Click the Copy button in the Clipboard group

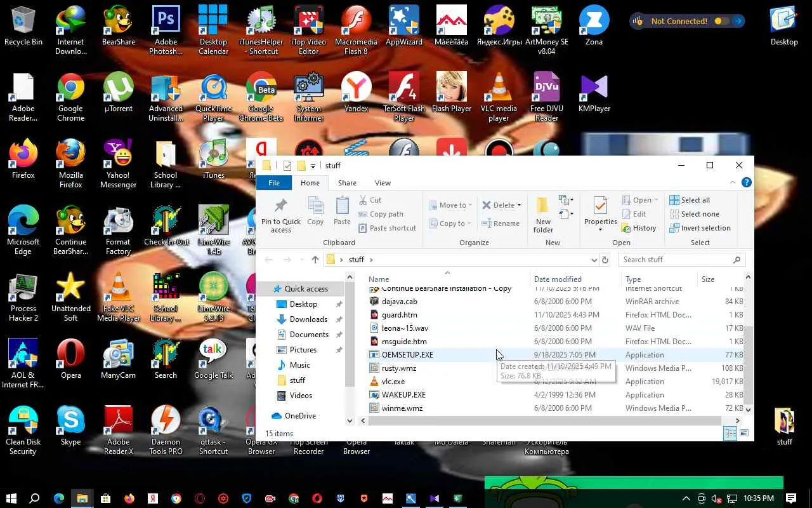click(315, 211)
